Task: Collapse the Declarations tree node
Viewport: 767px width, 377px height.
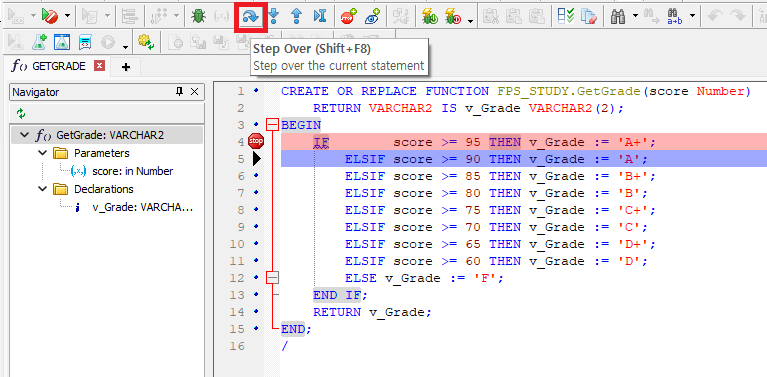Action: pyautogui.click(x=42, y=189)
